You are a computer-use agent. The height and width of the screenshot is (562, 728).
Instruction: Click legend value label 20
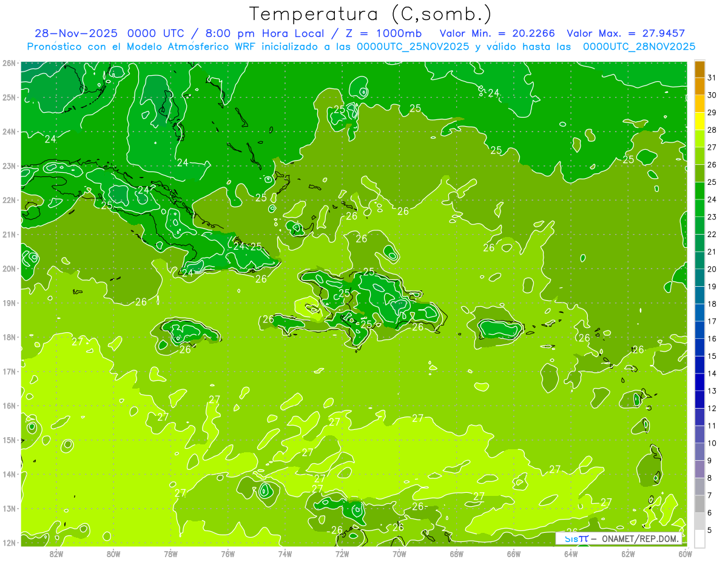tap(712, 269)
